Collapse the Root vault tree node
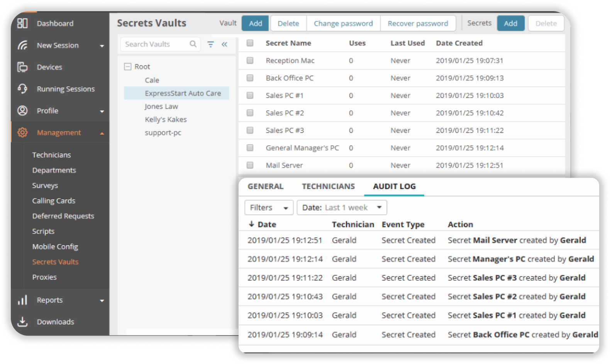 (128, 66)
